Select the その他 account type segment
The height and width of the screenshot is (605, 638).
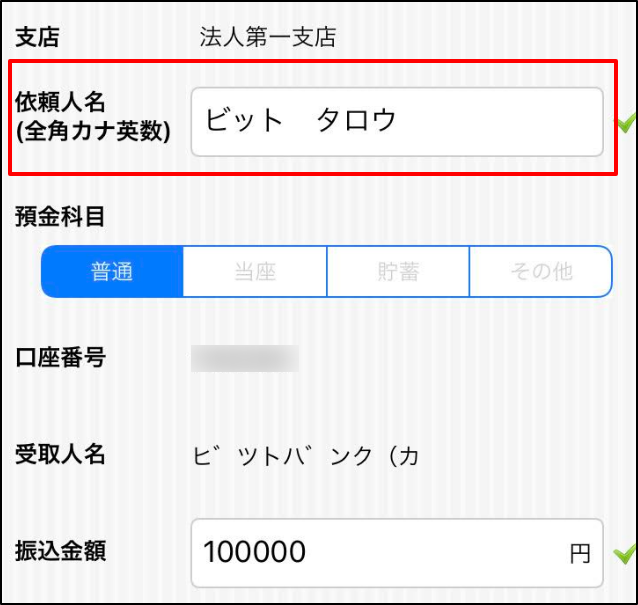tap(541, 271)
